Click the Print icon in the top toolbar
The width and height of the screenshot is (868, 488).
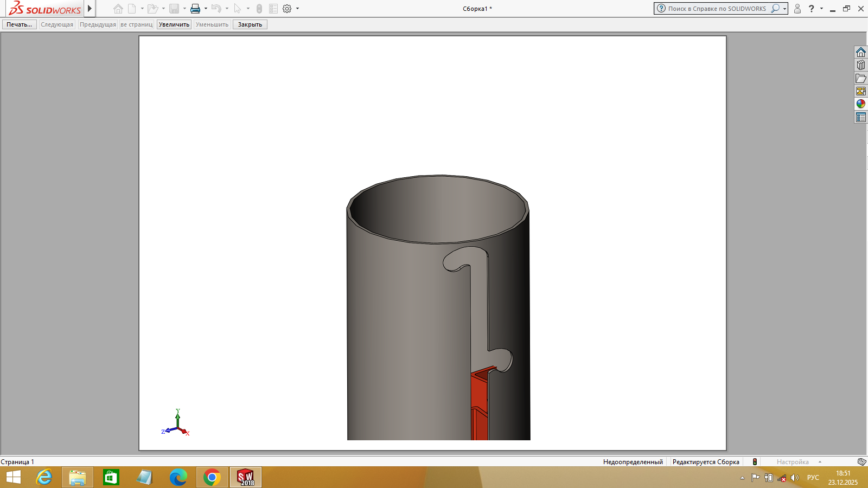(x=195, y=9)
